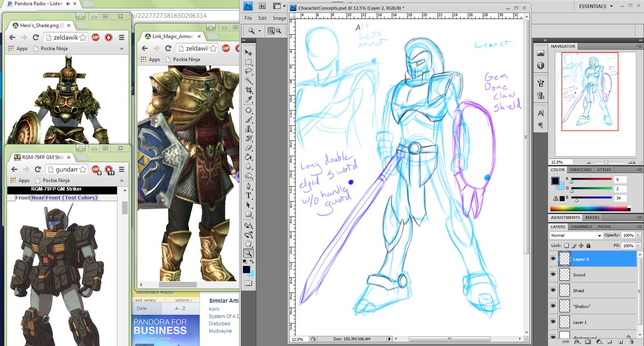Hide the Layer 2 layer
The height and width of the screenshot is (346, 644).
[553, 259]
